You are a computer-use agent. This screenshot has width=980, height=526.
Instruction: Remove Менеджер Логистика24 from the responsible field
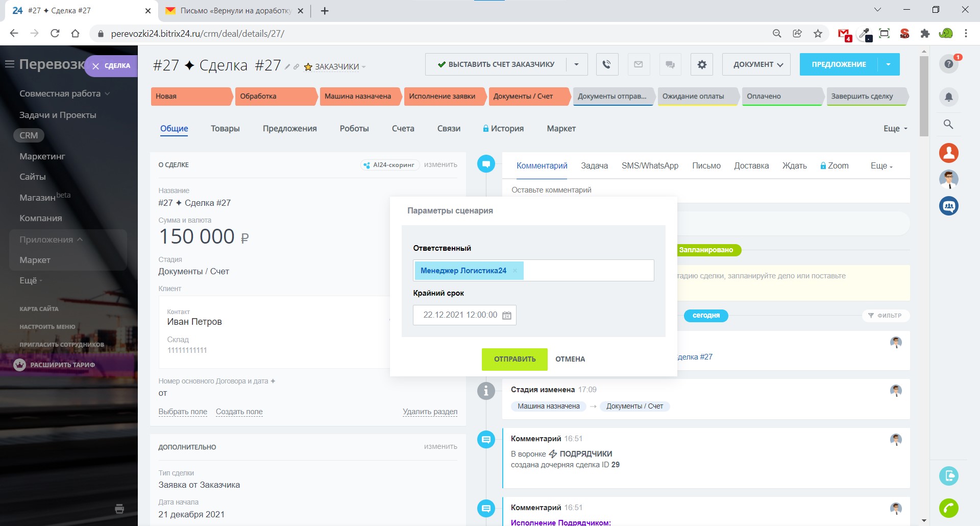click(515, 271)
